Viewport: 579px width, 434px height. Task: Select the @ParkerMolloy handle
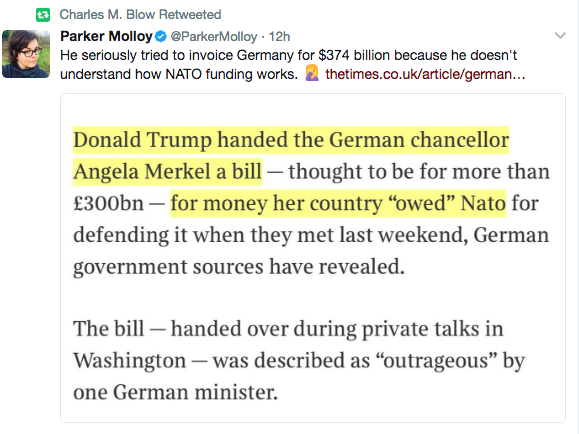pyautogui.click(x=214, y=37)
